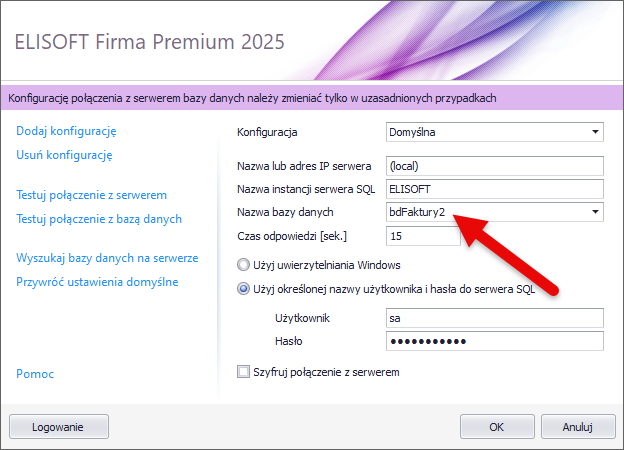The width and height of the screenshot is (624, 450).
Task: Search databases with Wyszukaj bazy danych na serwerze
Action: [107, 257]
